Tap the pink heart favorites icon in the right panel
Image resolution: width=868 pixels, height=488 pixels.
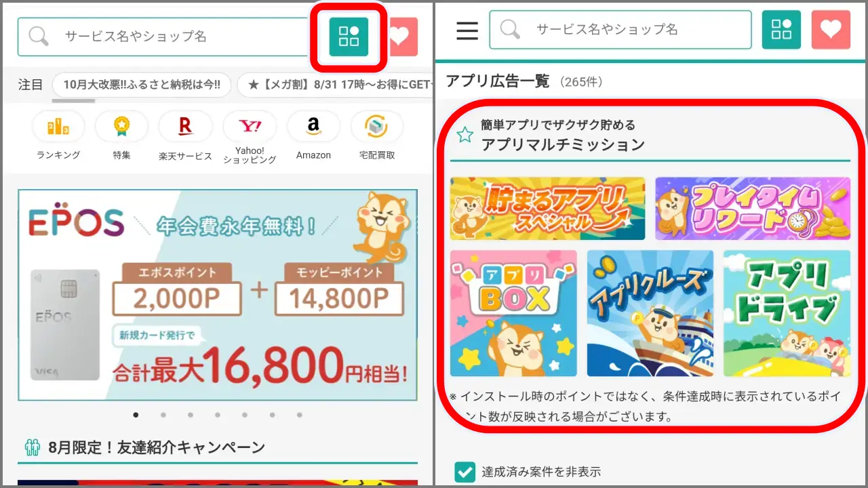click(x=831, y=30)
